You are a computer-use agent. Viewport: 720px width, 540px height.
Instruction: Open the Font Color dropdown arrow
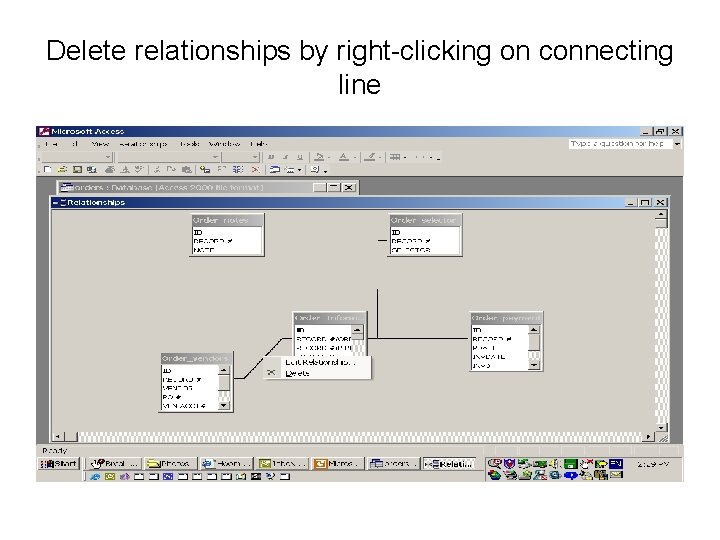354,158
